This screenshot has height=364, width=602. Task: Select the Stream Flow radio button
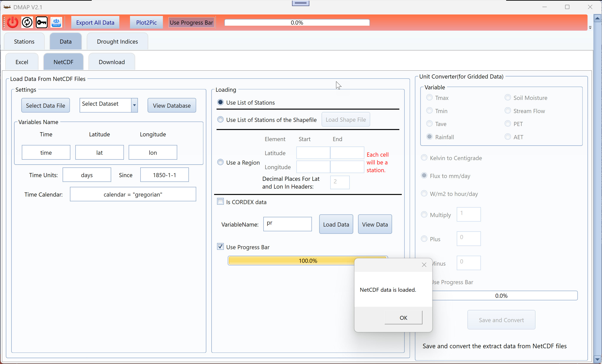(x=508, y=111)
